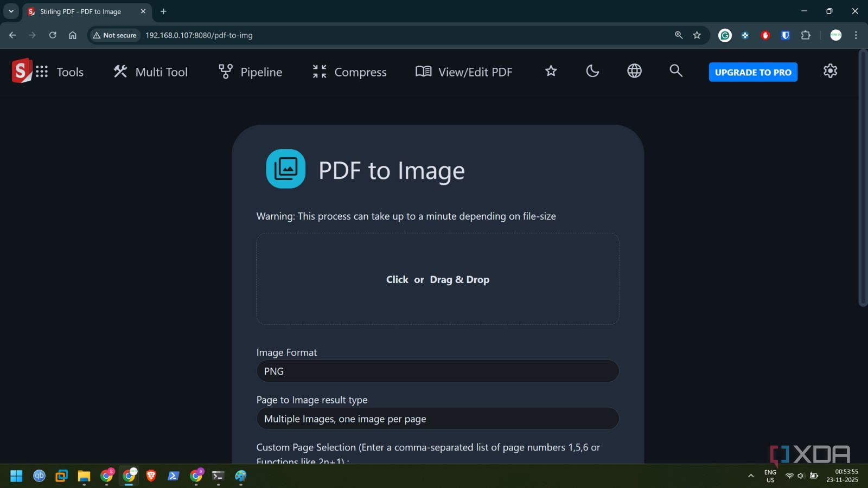
Task: Open the Tools grid menu
Action: (x=60, y=72)
